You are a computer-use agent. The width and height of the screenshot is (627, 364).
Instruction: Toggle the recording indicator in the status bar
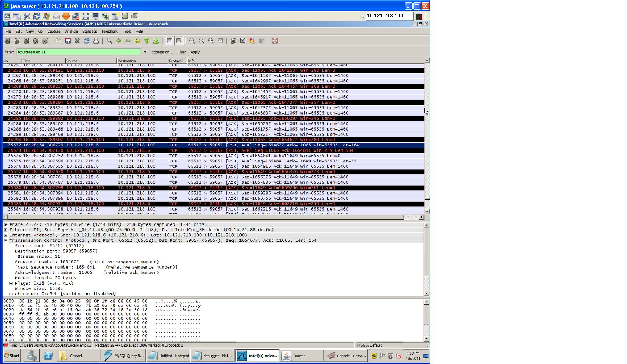coord(6,345)
